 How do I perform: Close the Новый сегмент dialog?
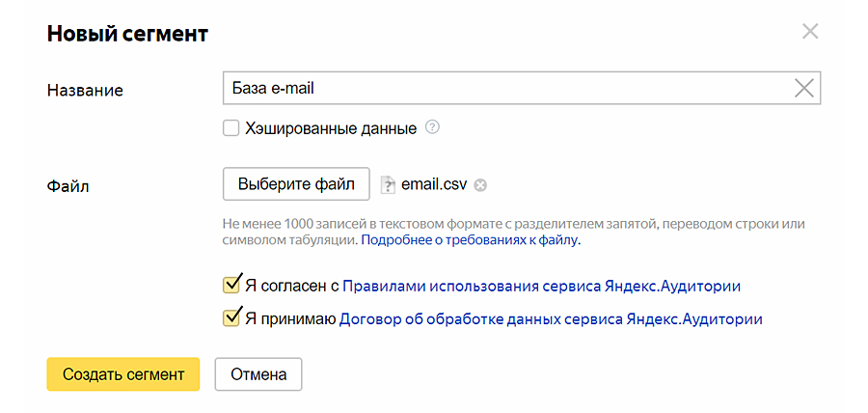(x=810, y=32)
